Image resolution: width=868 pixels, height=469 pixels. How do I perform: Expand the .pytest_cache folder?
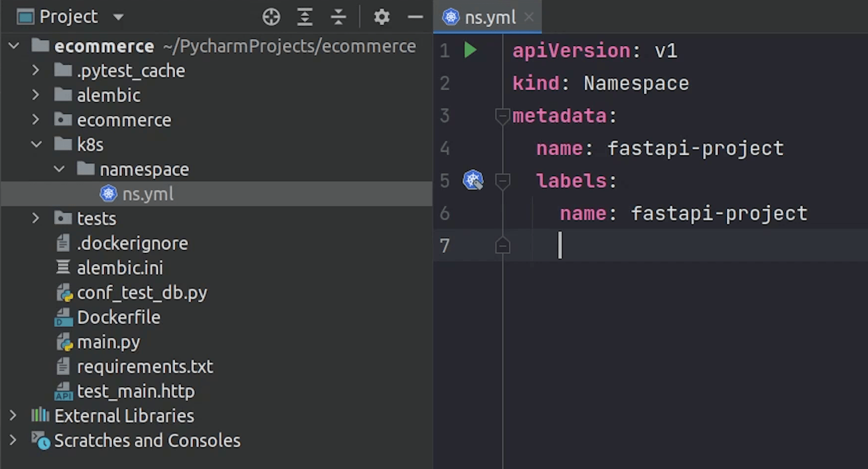(x=36, y=71)
